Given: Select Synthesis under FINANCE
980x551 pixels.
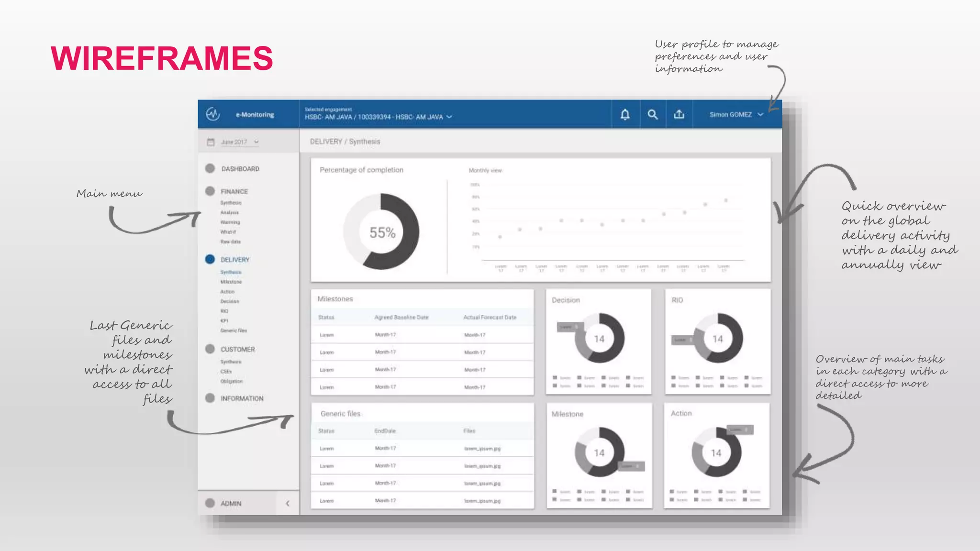Looking at the screenshot, I should click(x=231, y=203).
